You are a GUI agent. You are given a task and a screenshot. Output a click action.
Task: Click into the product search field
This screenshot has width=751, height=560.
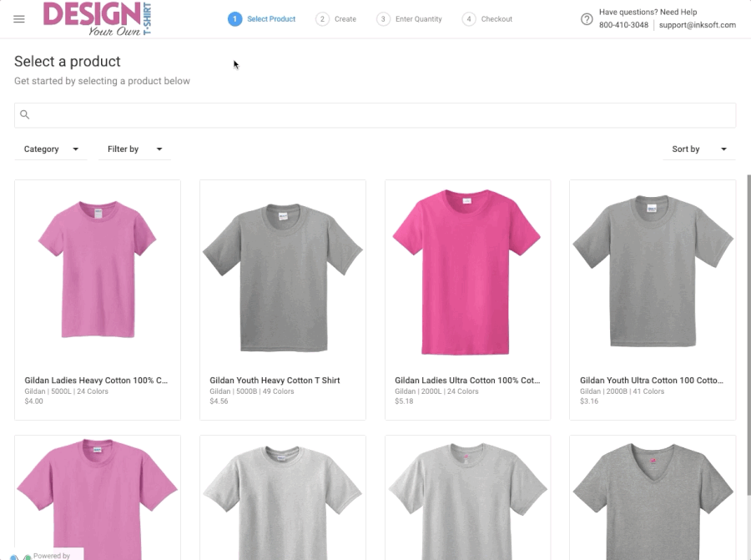(x=375, y=115)
